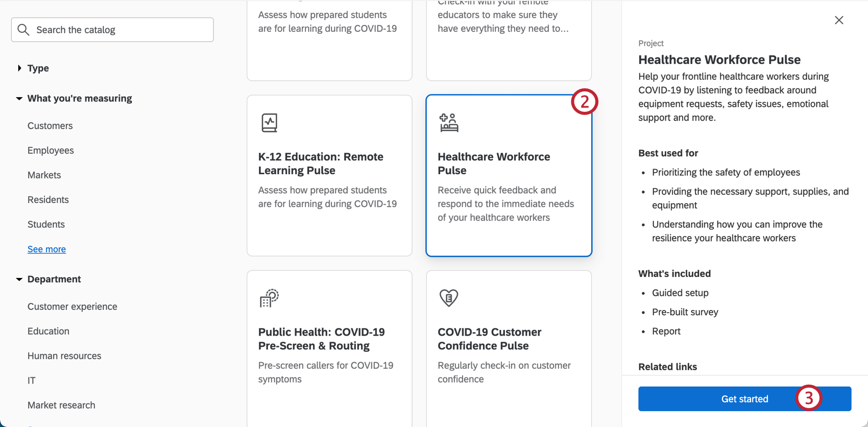Click the Healthcare Workforce hospital bed icon

tap(449, 123)
